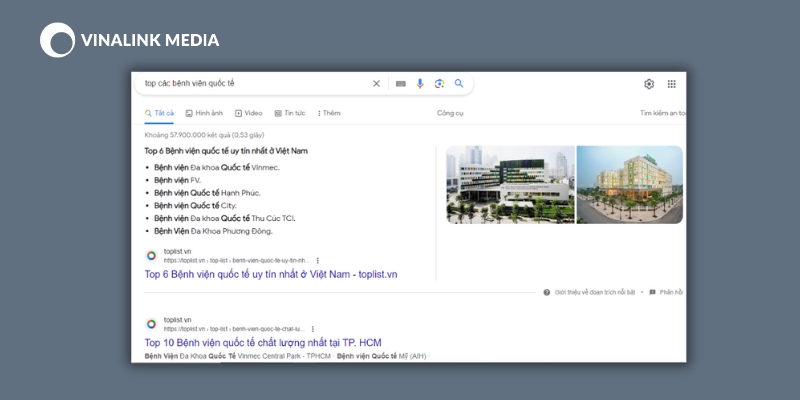Viewport: 800px width, 400px height.
Task: Click 'Bệnh viện Quốc tế City.' list item
Action: (x=195, y=206)
